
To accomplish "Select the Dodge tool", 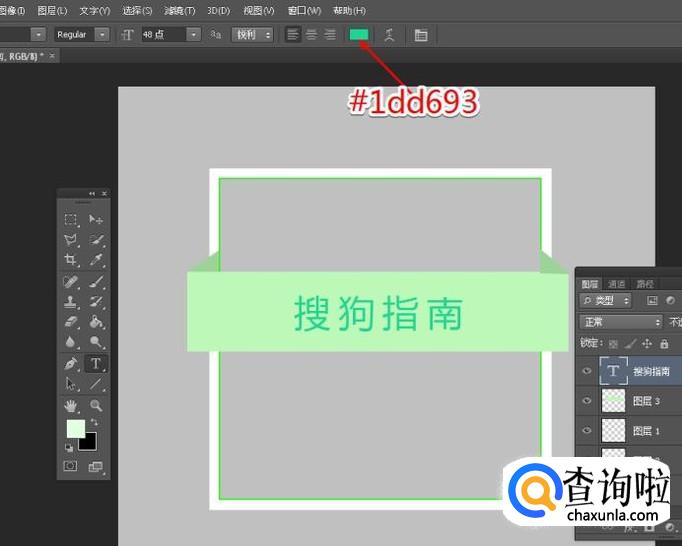I will (96, 342).
